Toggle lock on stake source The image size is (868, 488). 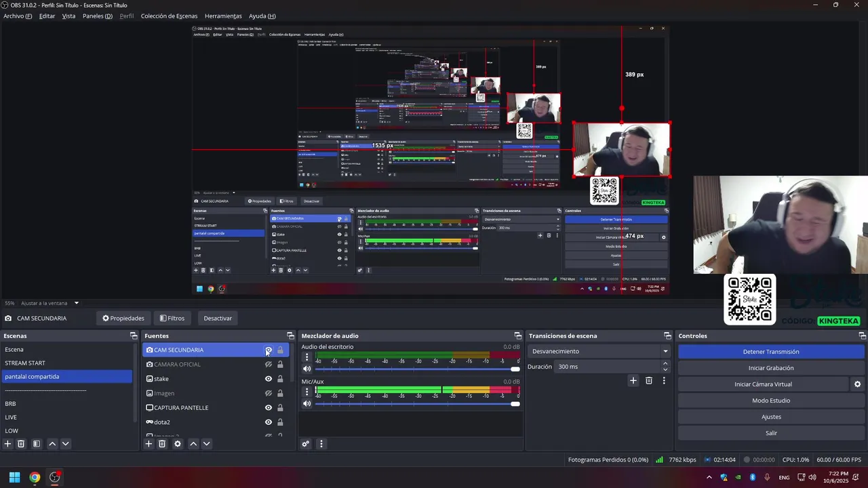coord(280,379)
